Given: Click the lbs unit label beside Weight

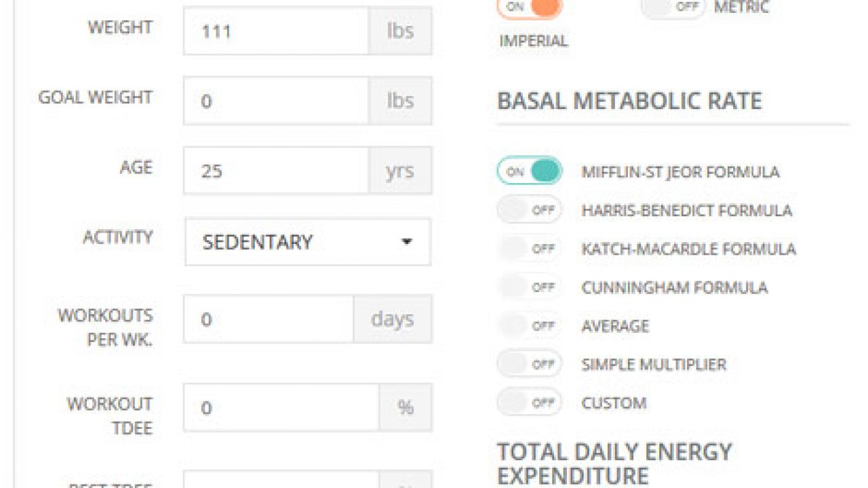Looking at the screenshot, I should point(400,31).
